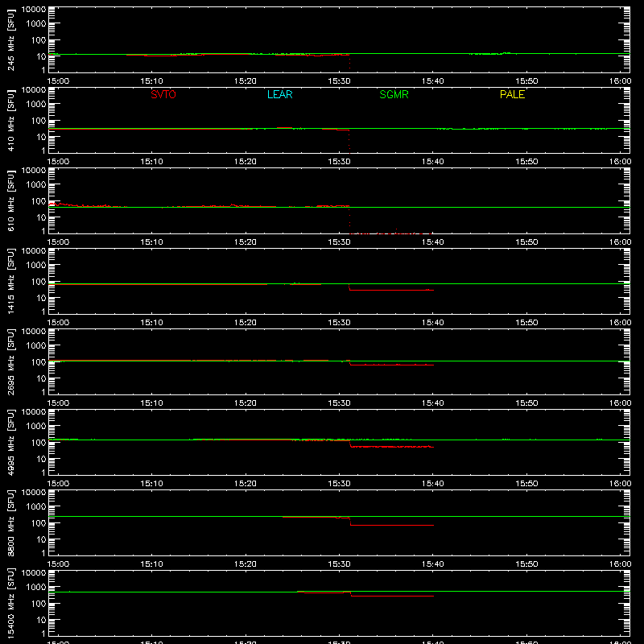The height and width of the screenshot is (644, 644).
Task: Click the 15:40 tick label under the 410 MHz plot
Action: (433, 162)
